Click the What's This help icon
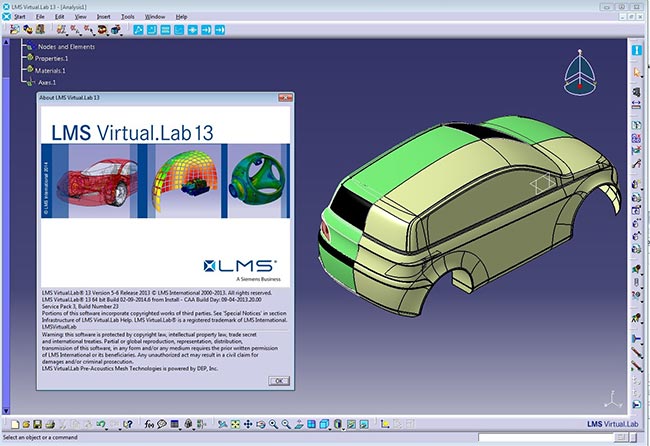The height and width of the screenshot is (446, 650). click(x=128, y=424)
